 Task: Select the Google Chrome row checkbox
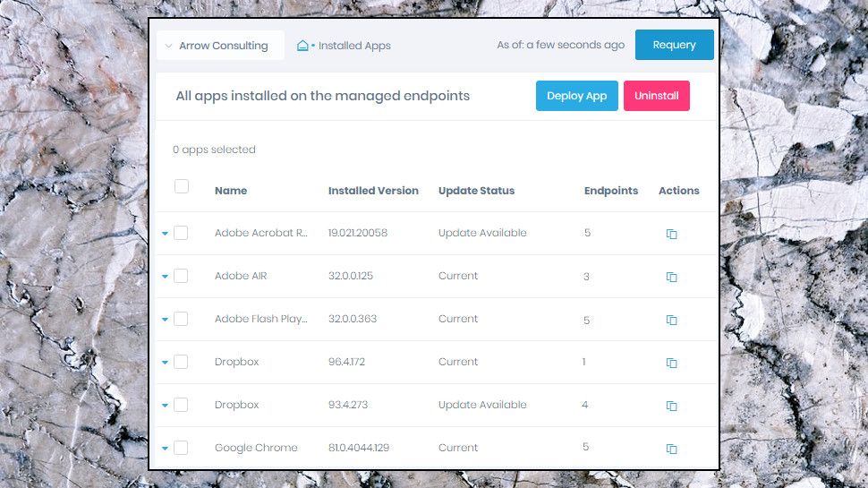(x=181, y=448)
